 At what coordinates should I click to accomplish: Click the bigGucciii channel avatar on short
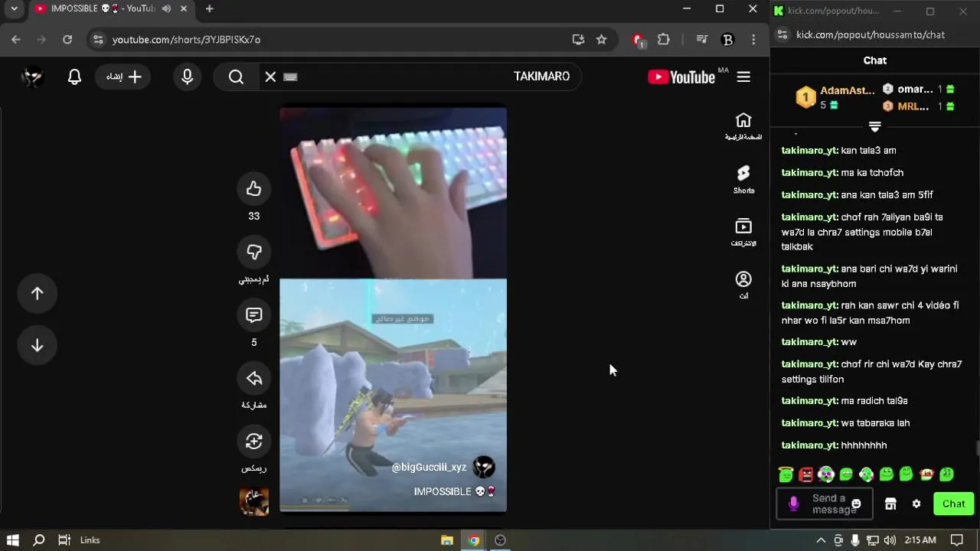click(x=484, y=467)
